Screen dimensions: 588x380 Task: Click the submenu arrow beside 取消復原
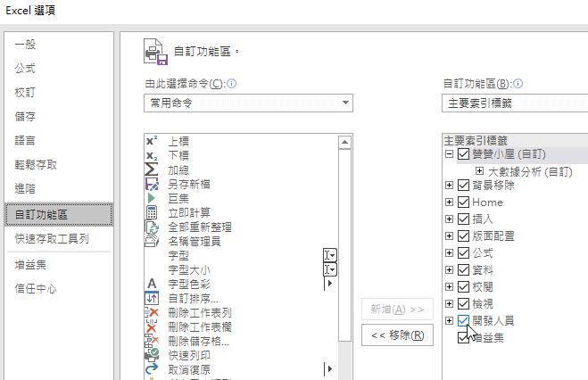(329, 369)
